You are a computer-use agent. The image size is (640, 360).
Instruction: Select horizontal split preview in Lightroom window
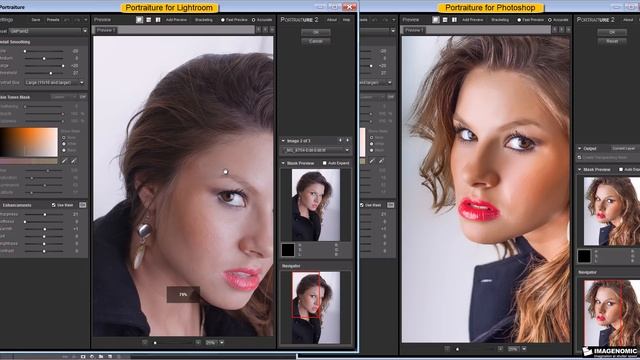[x=149, y=20]
